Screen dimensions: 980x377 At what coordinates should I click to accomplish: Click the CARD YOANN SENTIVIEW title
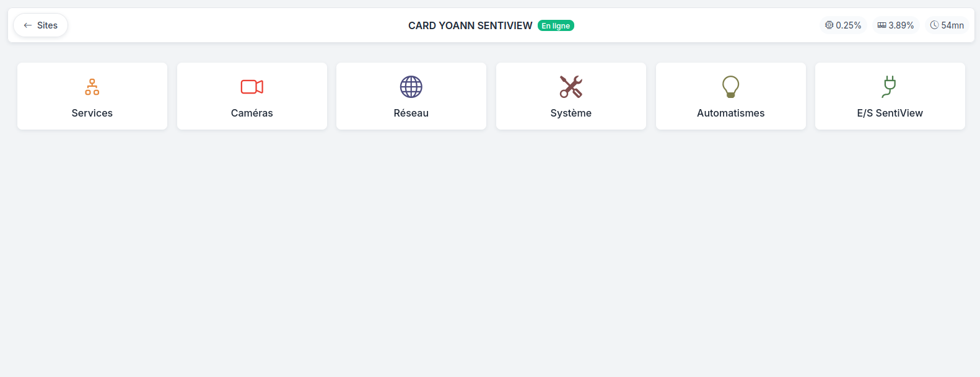coord(470,25)
